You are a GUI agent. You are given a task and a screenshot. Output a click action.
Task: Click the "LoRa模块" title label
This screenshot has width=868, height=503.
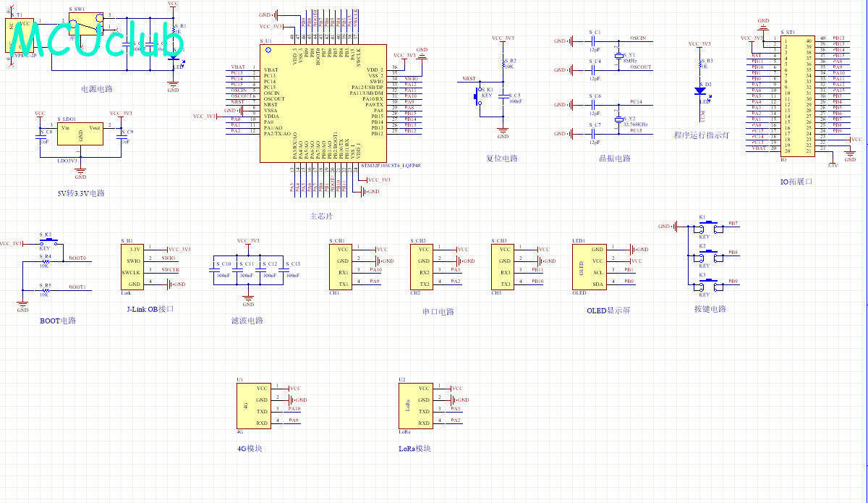click(x=414, y=449)
